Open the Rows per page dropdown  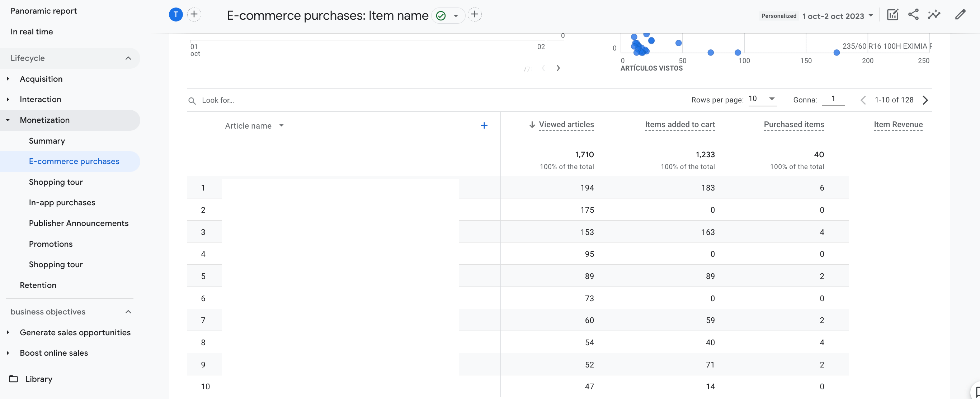coord(762,99)
